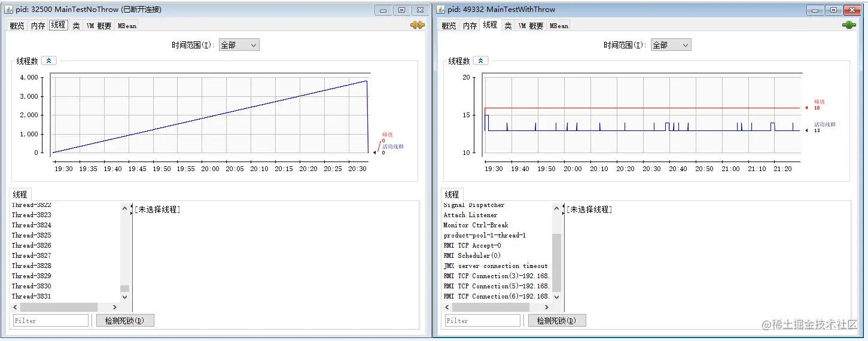868x341 pixels.
Task: Select RMI TCP Connection(5) thread
Action: pos(497,286)
